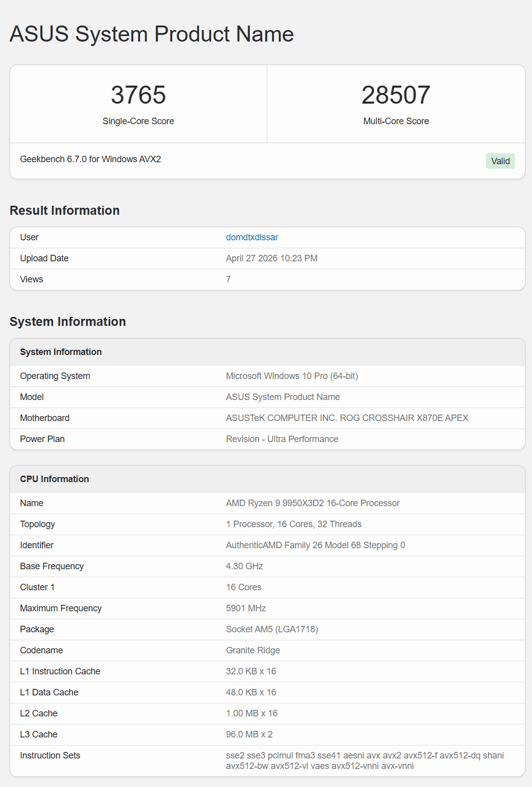Select the Cluster 1 value 16 Cores
This screenshot has height=787, width=532.
244,587
